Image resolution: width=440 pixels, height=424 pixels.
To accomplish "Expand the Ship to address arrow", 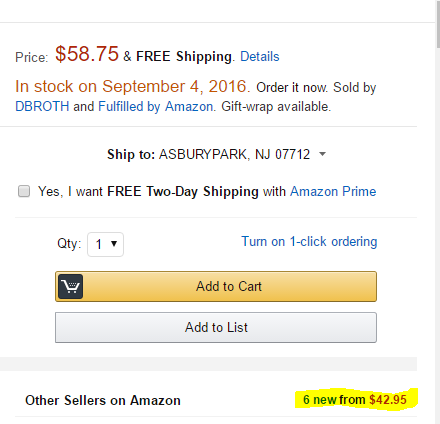I will click(322, 154).
